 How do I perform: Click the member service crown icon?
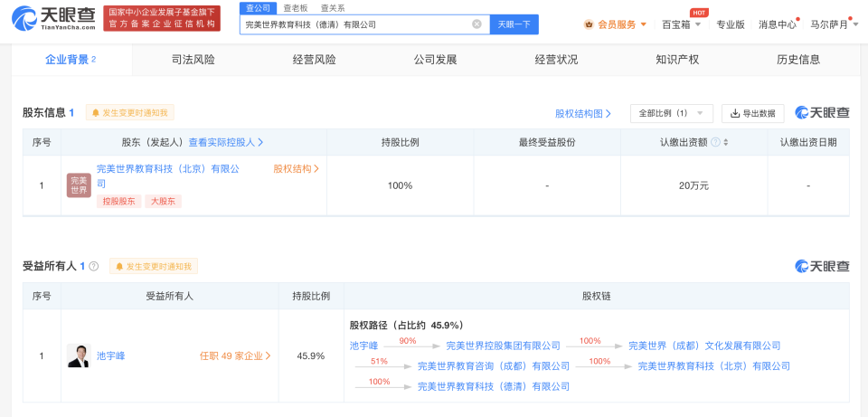(x=589, y=24)
